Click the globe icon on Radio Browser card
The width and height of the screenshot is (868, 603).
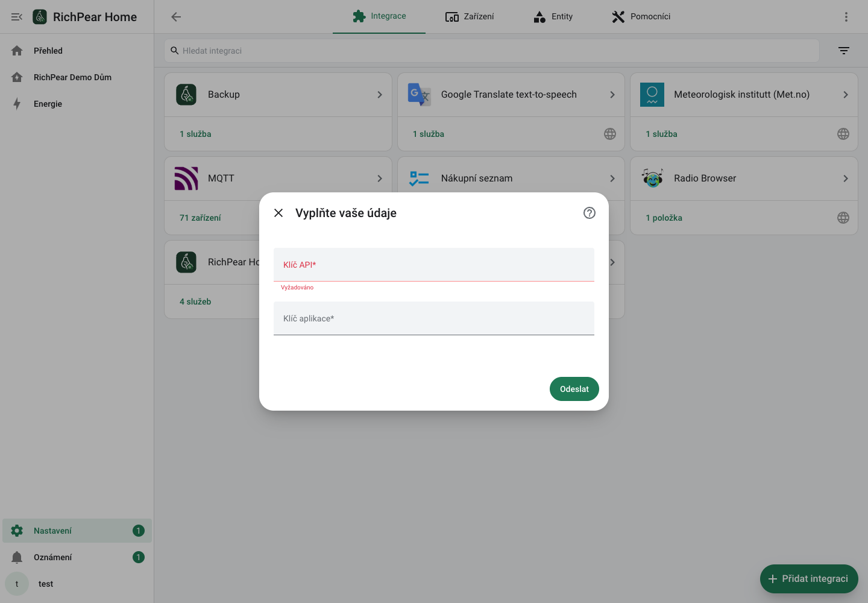click(843, 218)
